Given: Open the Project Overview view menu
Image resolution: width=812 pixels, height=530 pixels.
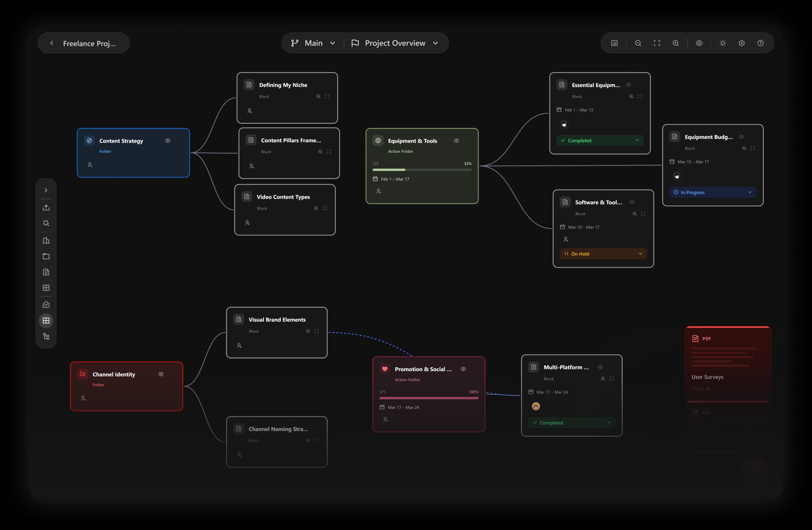Looking at the screenshot, I should (395, 43).
